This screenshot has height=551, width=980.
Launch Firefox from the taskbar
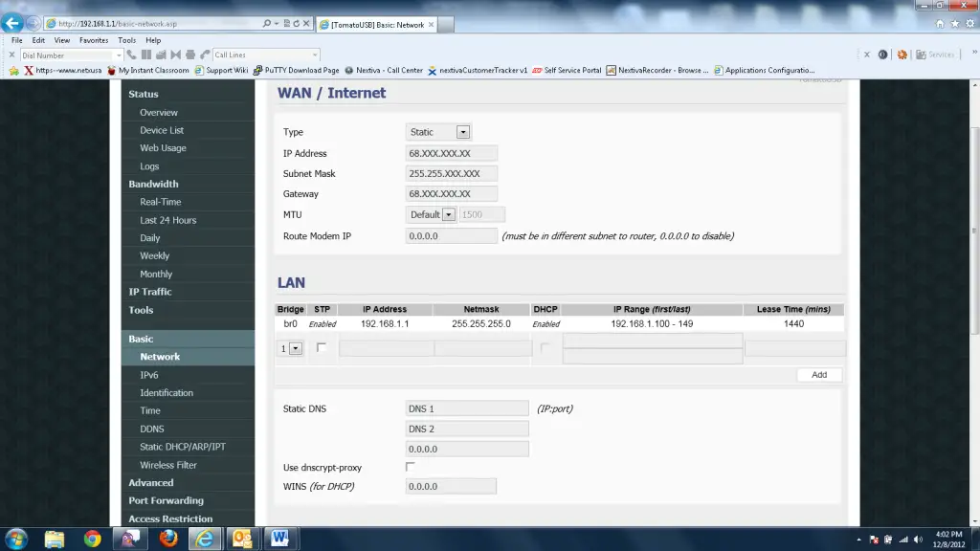[168, 539]
